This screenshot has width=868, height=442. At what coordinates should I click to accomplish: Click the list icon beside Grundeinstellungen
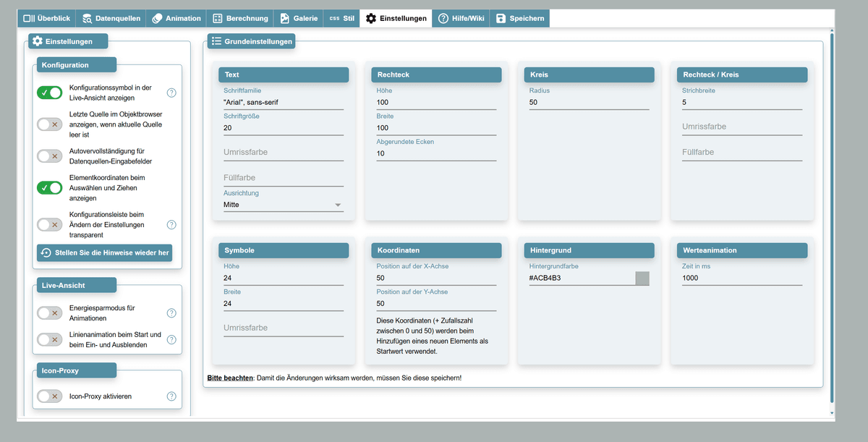tap(216, 41)
